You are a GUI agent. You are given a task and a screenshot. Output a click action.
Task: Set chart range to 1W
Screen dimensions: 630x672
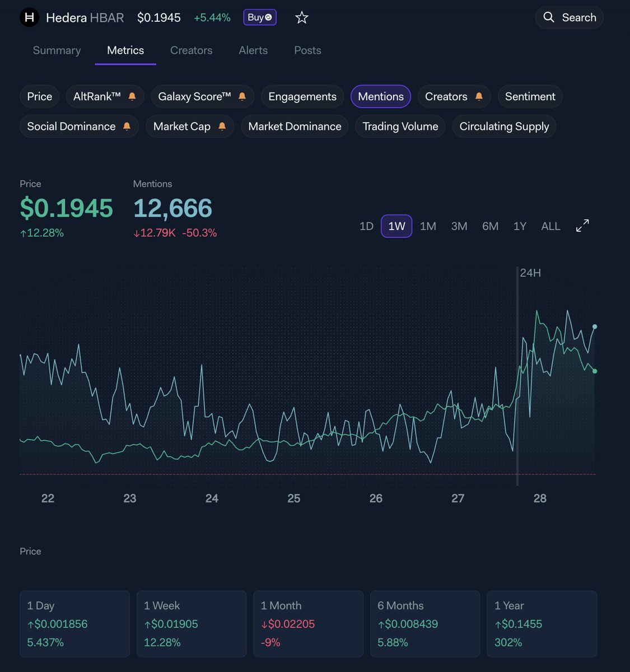pos(396,226)
